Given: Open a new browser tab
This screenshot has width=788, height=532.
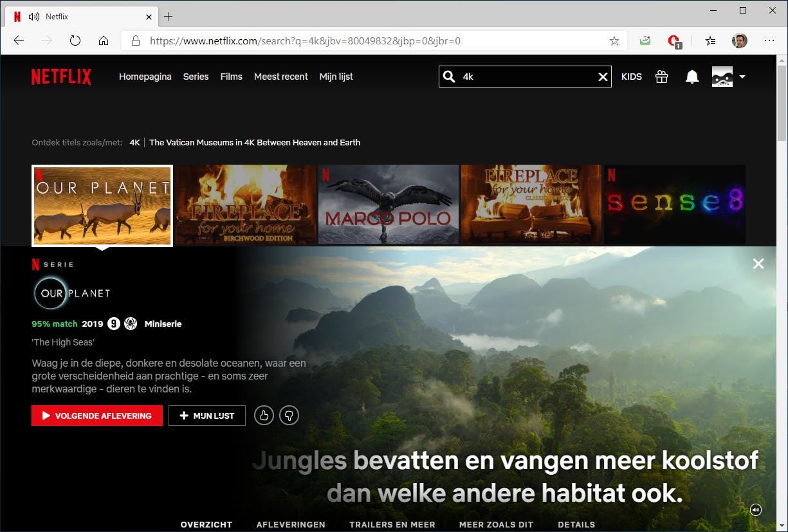Looking at the screenshot, I should tap(169, 16).
